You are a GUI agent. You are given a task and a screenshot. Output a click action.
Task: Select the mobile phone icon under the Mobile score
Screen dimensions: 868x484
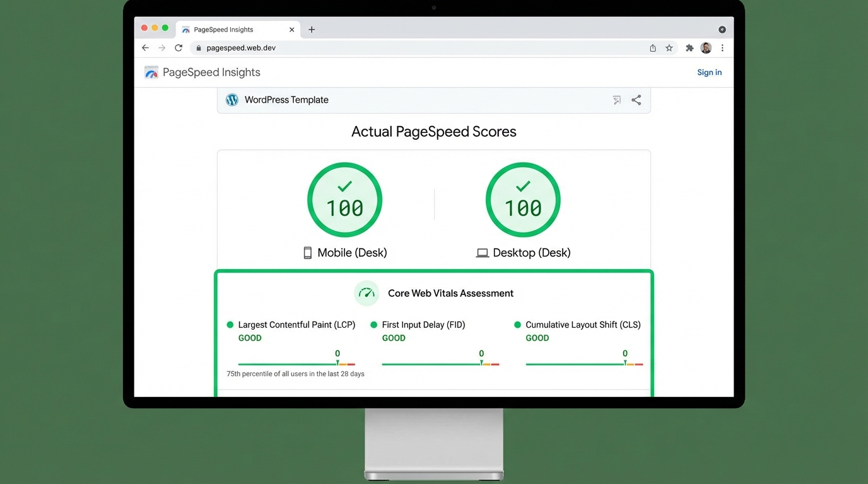coord(307,252)
